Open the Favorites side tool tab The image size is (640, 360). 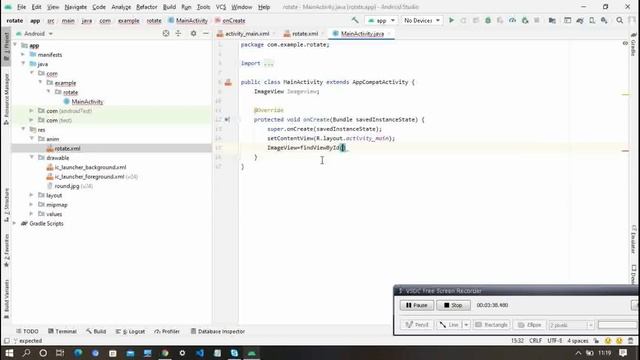pyautogui.click(x=6, y=250)
